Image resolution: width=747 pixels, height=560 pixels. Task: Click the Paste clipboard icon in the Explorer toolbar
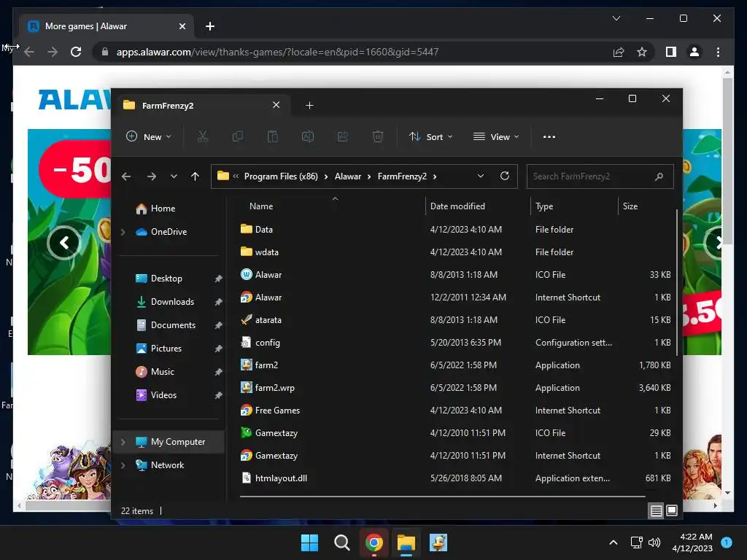click(273, 136)
